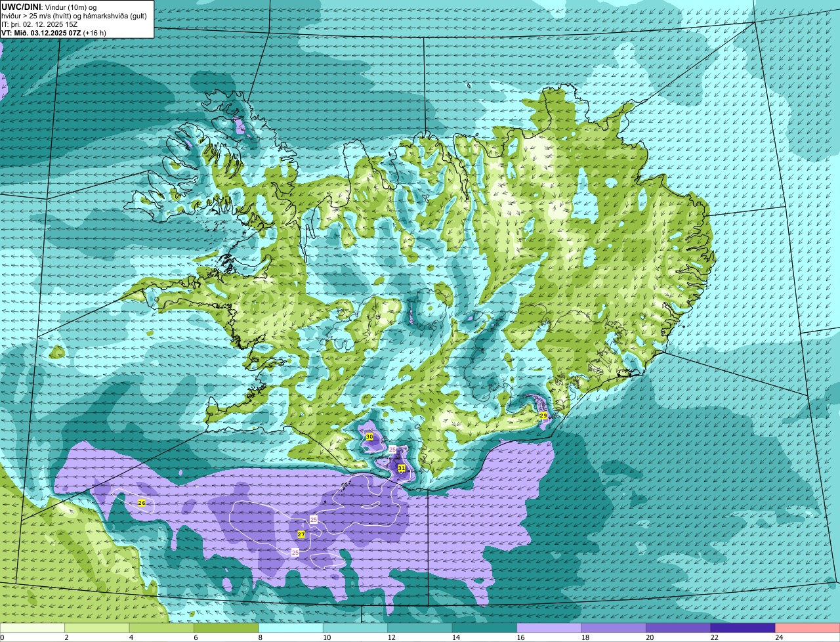
Task: Select the pale yellow 0–2 color swatch
Action: [x=33, y=628]
